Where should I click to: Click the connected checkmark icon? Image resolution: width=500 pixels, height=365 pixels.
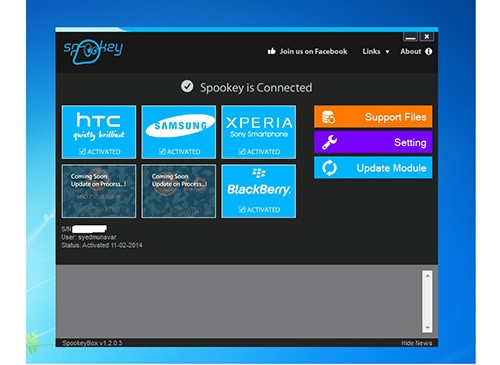(x=187, y=86)
